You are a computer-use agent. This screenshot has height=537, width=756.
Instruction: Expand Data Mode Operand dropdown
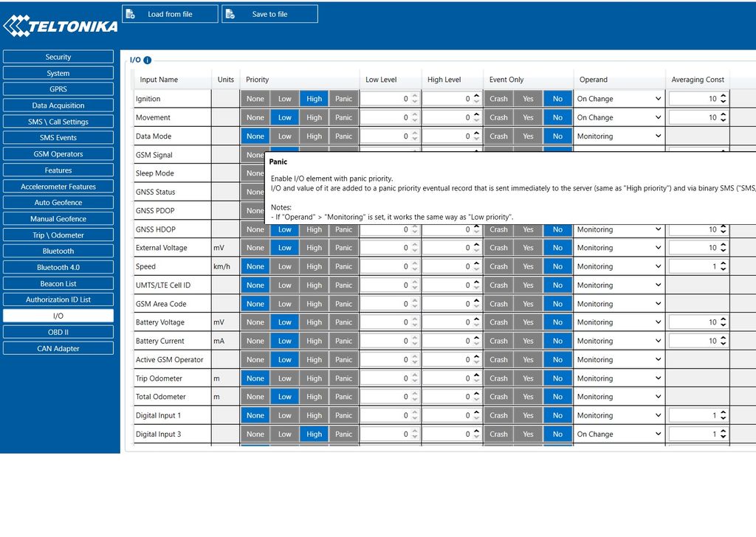coord(619,136)
